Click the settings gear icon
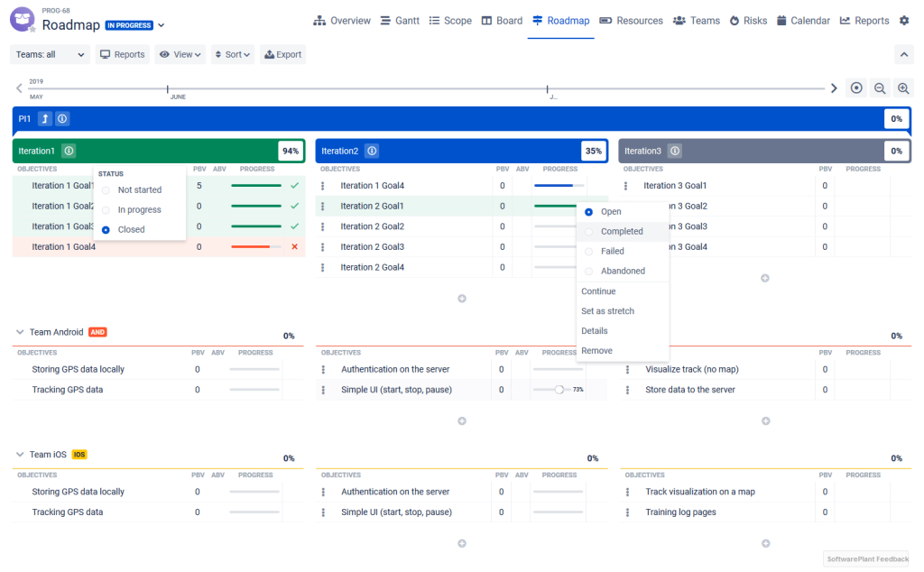The height and width of the screenshot is (572, 924). coord(904,21)
